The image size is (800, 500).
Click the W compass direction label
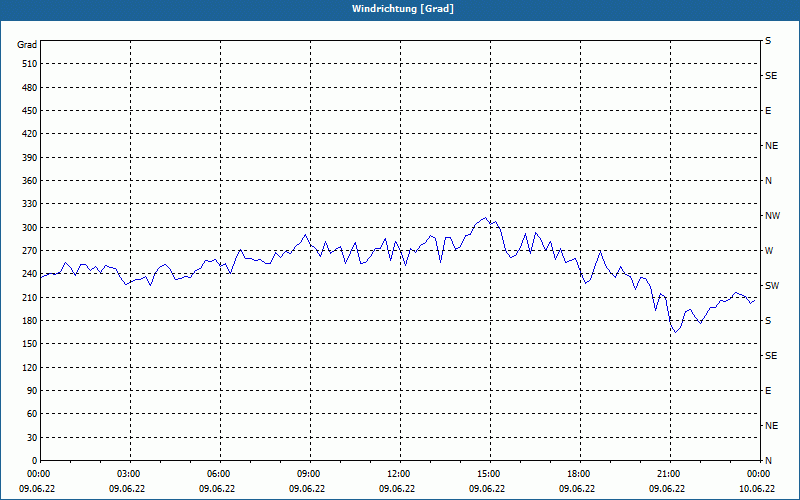point(769,251)
